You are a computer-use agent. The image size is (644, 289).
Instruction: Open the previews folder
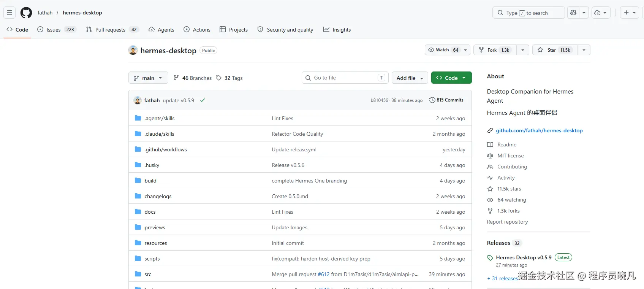155,227
